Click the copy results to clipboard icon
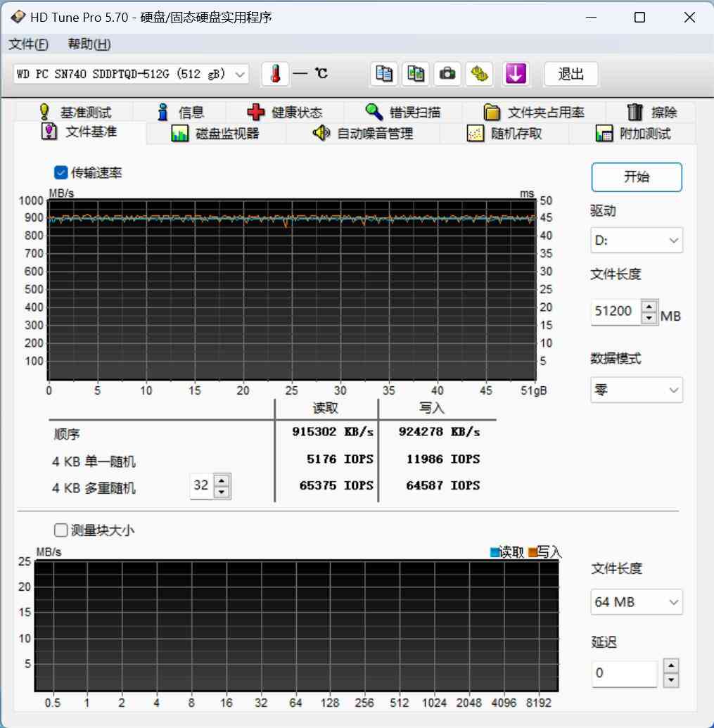 pos(384,74)
